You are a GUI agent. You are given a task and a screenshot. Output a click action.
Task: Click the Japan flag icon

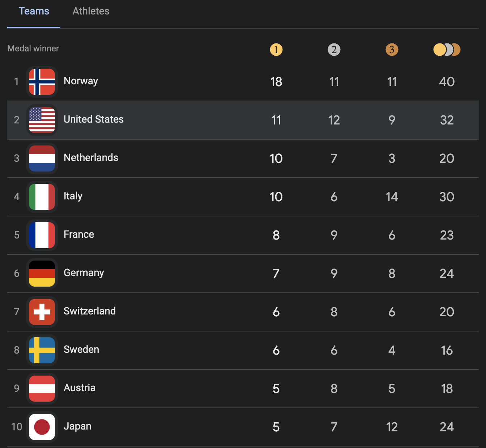click(x=42, y=427)
